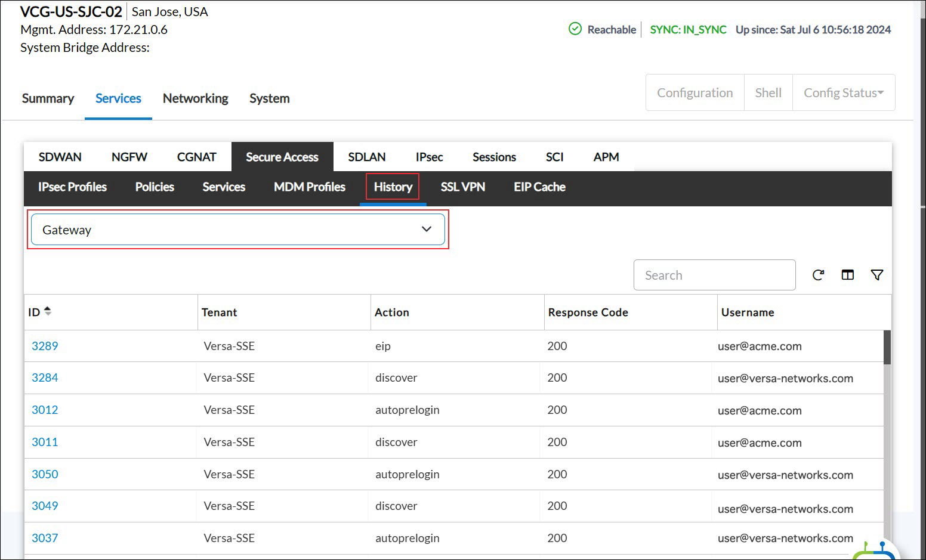Image resolution: width=926 pixels, height=560 pixels.
Task: Go to the Networking tab
Action: (x=195, y=98)
